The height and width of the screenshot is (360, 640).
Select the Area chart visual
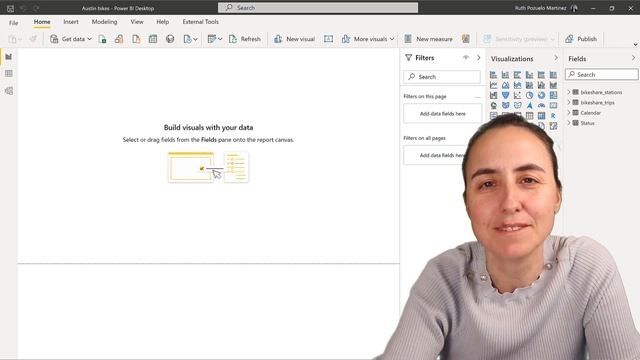(505, 85)
